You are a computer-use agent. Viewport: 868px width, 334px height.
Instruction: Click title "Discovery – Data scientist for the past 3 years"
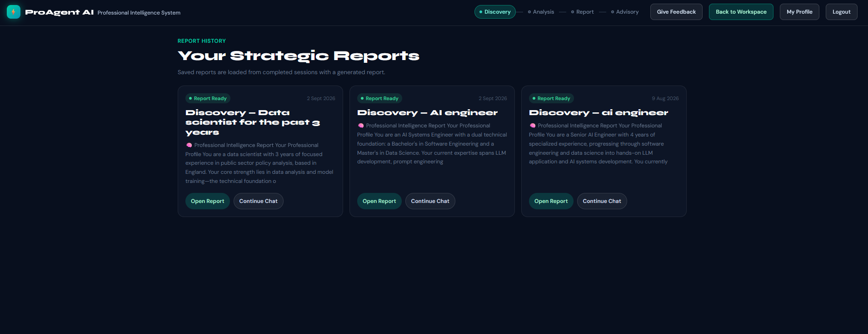[x=253, y=122]
